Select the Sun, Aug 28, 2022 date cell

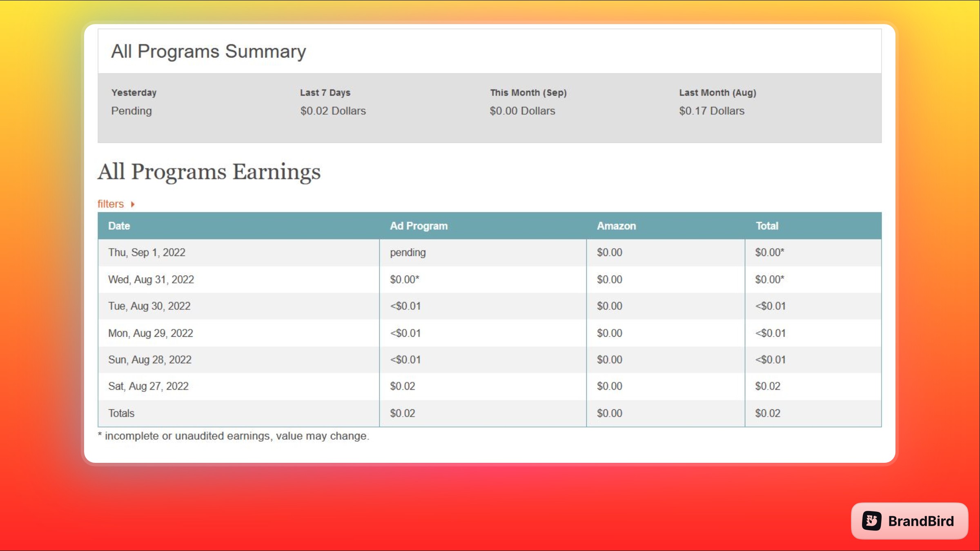pyautogui.click(x=149, y=360)
